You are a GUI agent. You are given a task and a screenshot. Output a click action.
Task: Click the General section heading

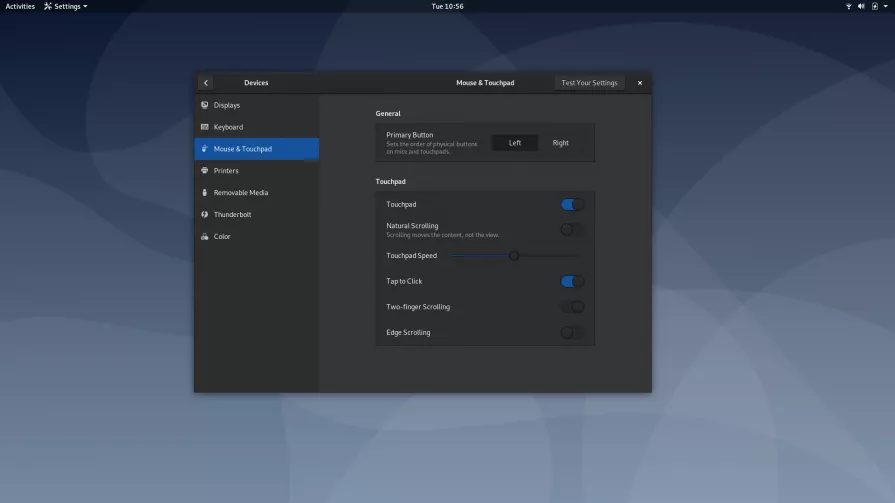388,114
